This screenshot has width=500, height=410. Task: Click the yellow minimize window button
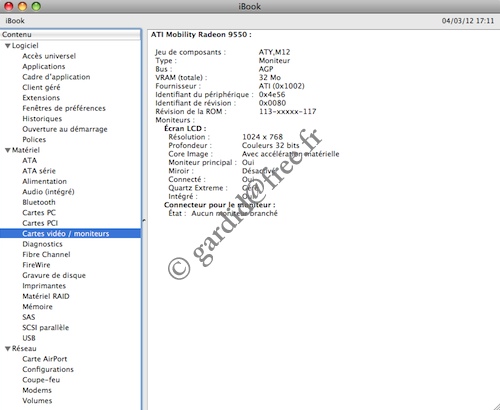[x=22, y=6]
